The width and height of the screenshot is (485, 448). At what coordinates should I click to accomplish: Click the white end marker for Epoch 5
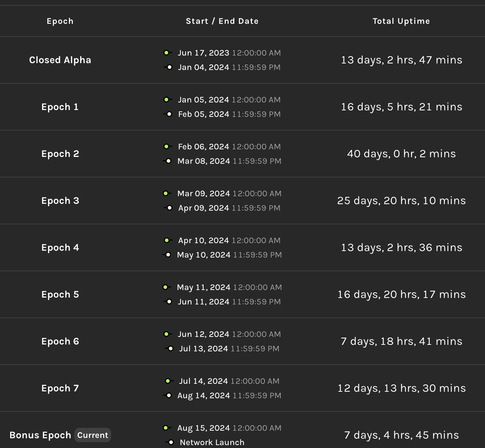(169, 302)
